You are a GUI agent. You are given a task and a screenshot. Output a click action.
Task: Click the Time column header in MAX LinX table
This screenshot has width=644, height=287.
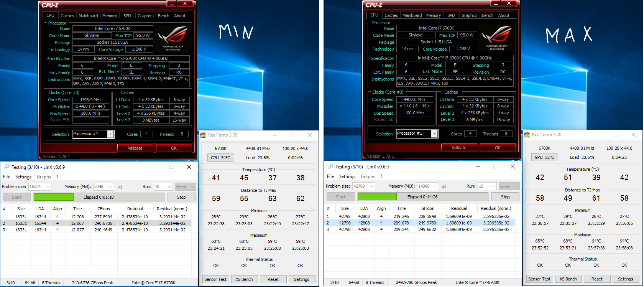tap(401, 208)
